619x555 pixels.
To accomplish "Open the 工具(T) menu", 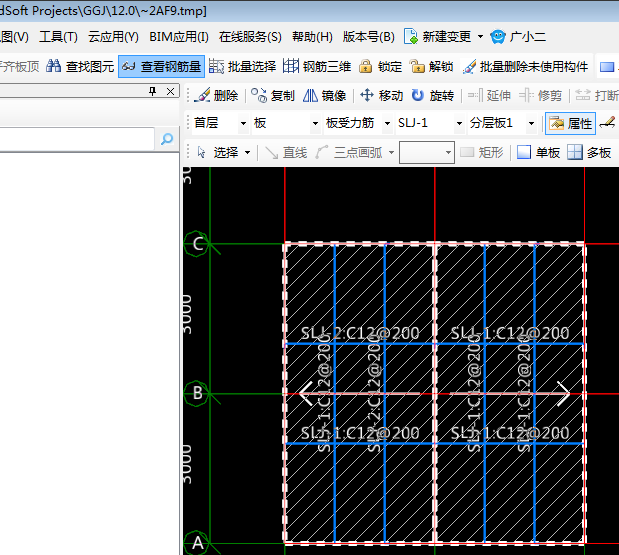I will [x=58, y=37].
